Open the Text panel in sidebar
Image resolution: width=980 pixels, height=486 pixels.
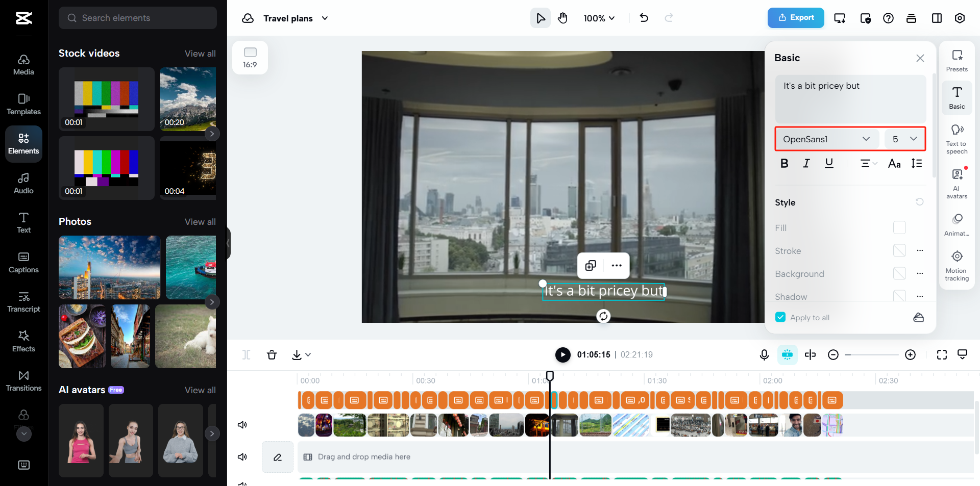(x=23, y=223)
